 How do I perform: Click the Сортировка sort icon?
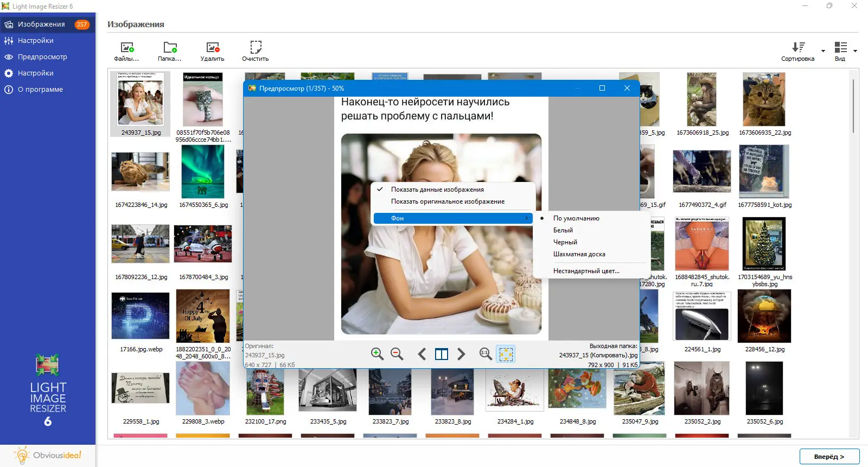798,47
